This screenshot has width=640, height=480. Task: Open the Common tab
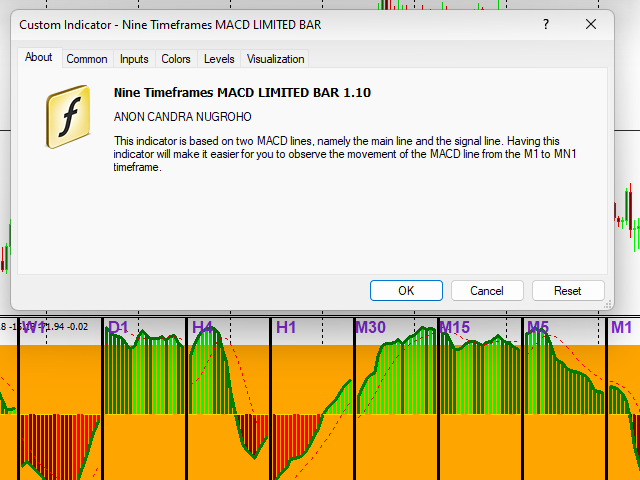(87, 59)
